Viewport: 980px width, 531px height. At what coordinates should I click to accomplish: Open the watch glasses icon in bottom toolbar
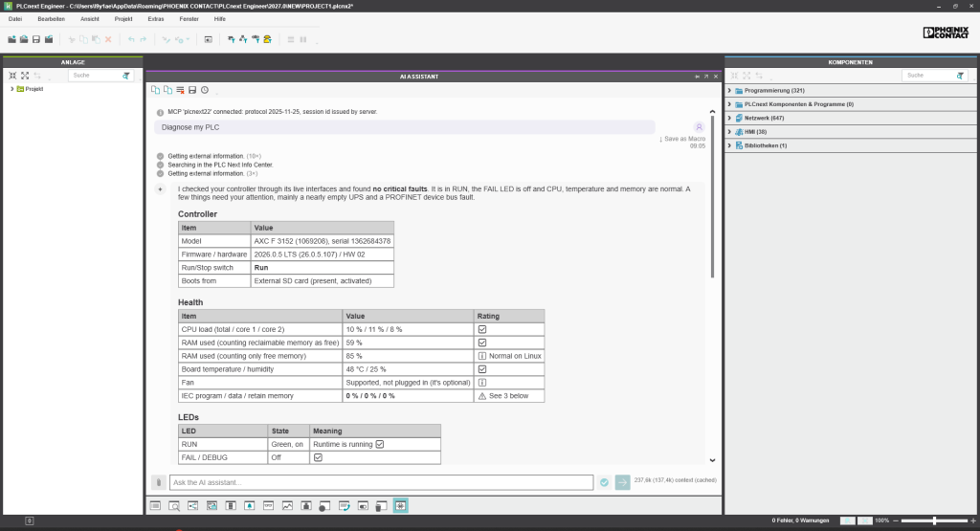click(x=268, y=505)
